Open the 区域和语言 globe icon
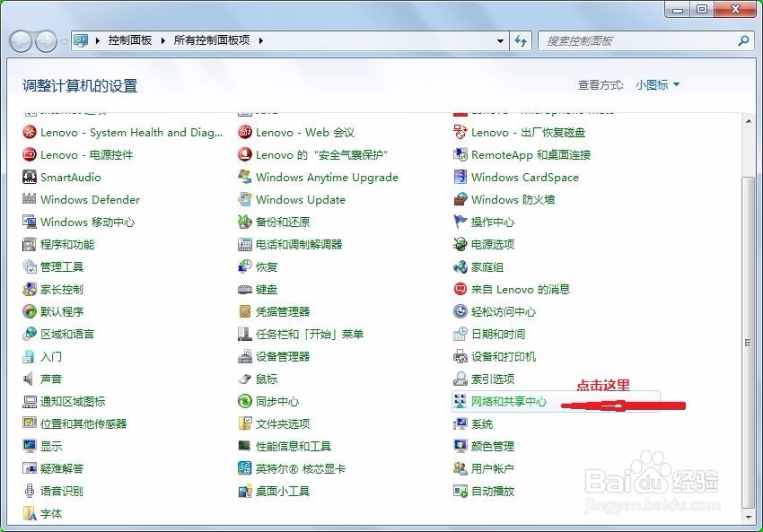Image resolution: width=763 pixels, height=532 pixels. pyautogui.click(x=30, y=334)
